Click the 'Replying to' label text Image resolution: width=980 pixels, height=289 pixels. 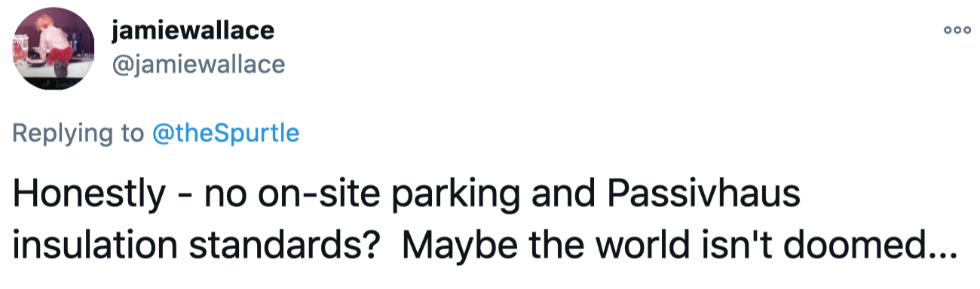[x=76, y=135]
